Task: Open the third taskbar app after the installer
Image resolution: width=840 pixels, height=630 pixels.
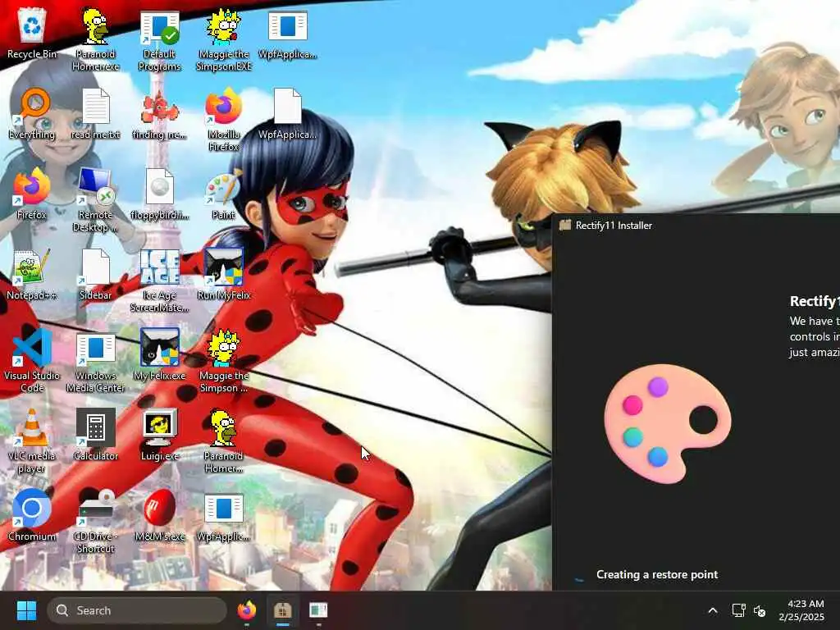Action: (318, 610)
